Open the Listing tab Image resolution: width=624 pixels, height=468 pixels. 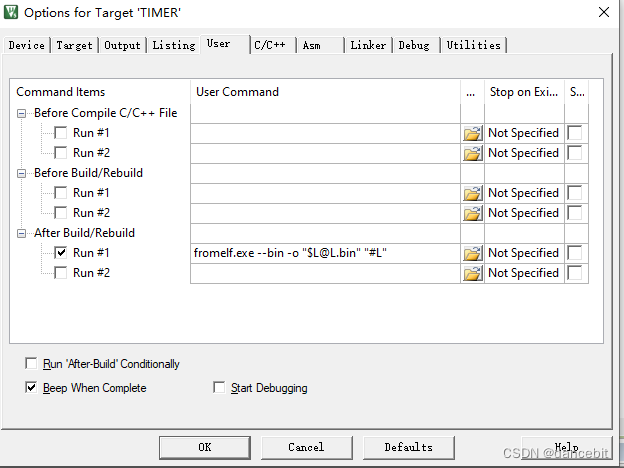tap(174, 45)
